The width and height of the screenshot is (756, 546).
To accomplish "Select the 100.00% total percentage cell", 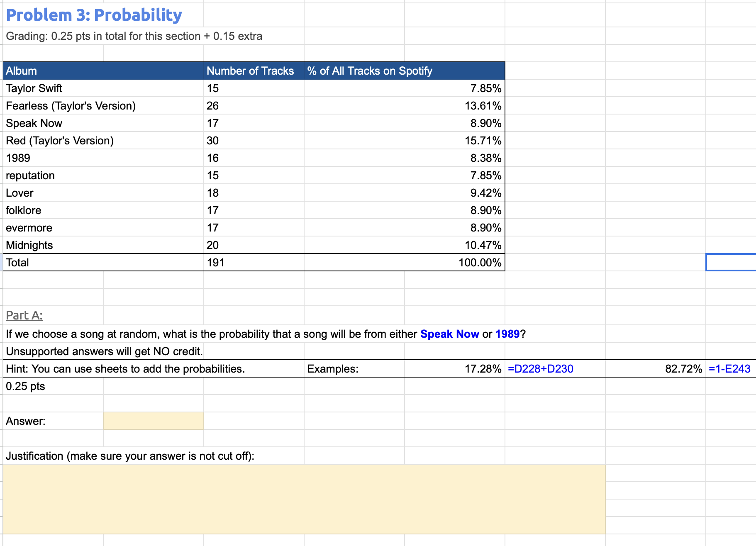I will (405, 263).
